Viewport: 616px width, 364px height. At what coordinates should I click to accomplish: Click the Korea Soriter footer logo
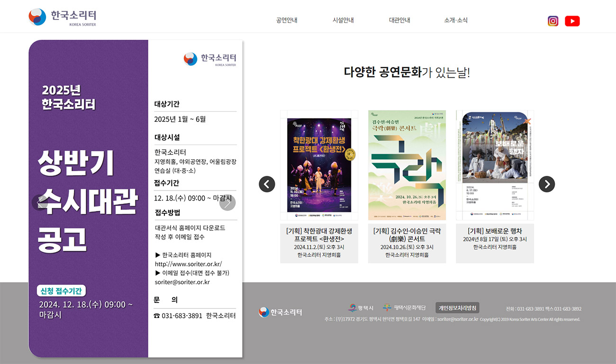pyautogui.click(x=281, y=312)
